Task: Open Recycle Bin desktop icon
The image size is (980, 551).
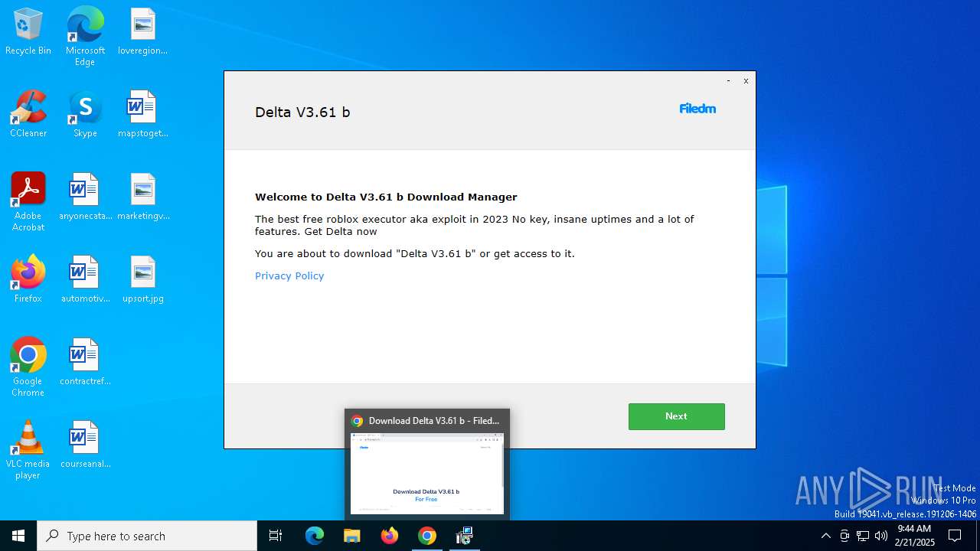Action: tap(28, 32)
